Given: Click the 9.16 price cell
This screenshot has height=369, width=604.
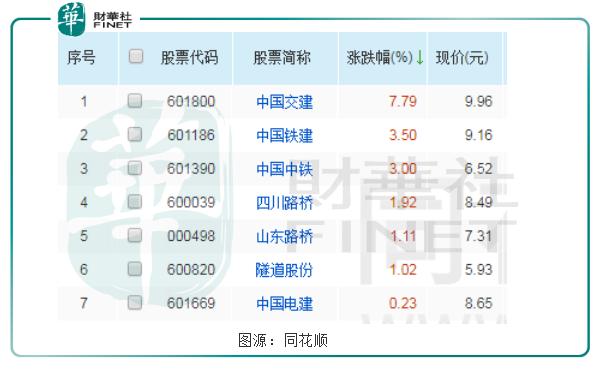Looking at the screenshot, I should point(478,135).
